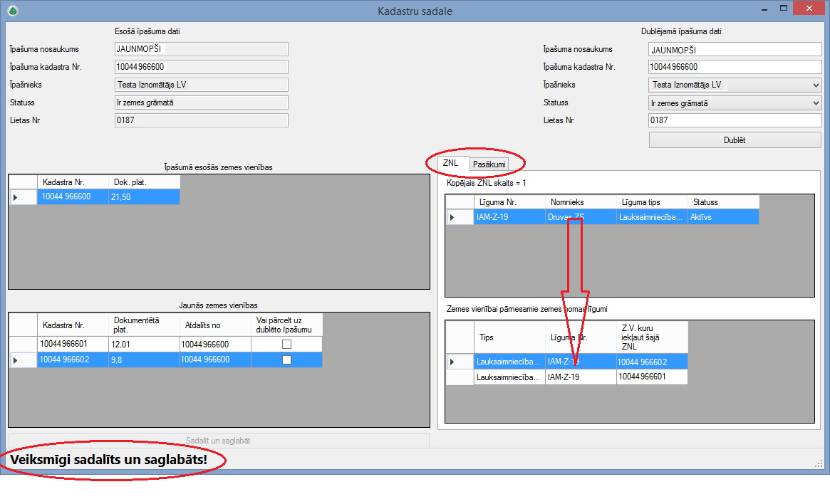The image size is (830, 504).
Task: Switch to the Pasākumi tab
Action: [489, 164]
